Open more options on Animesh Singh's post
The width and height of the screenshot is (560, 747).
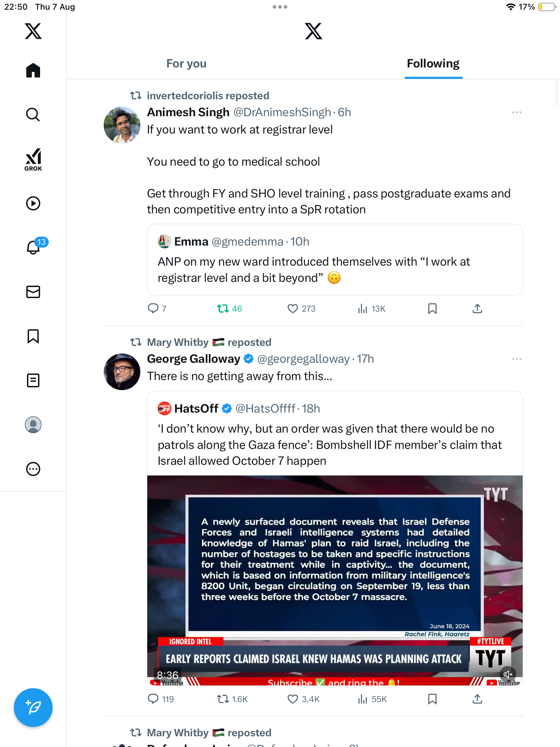pos(516,112)
